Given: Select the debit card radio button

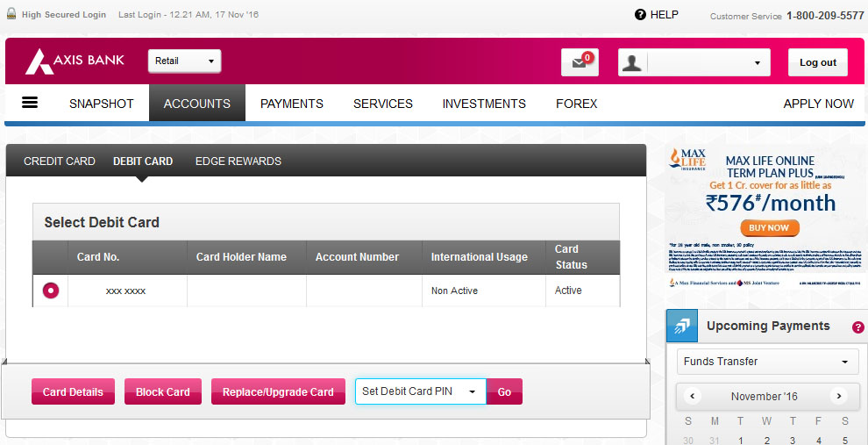Looking at the screenshot, I should 51,291.
